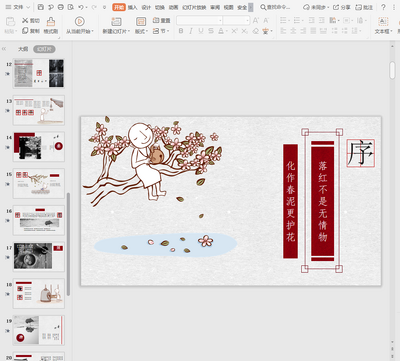The image size is (400, 361).
Task: Expand the font color dropdown arrow
Action: 226,31
